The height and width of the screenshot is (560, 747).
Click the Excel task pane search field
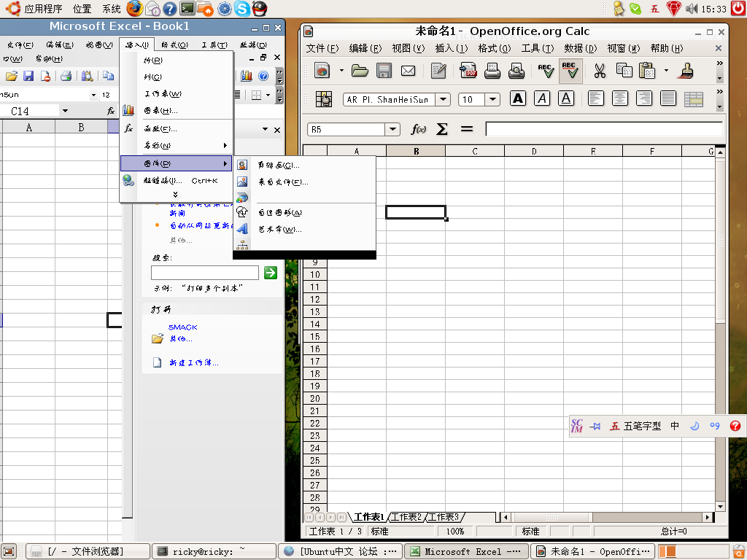[x=205, y=273]
